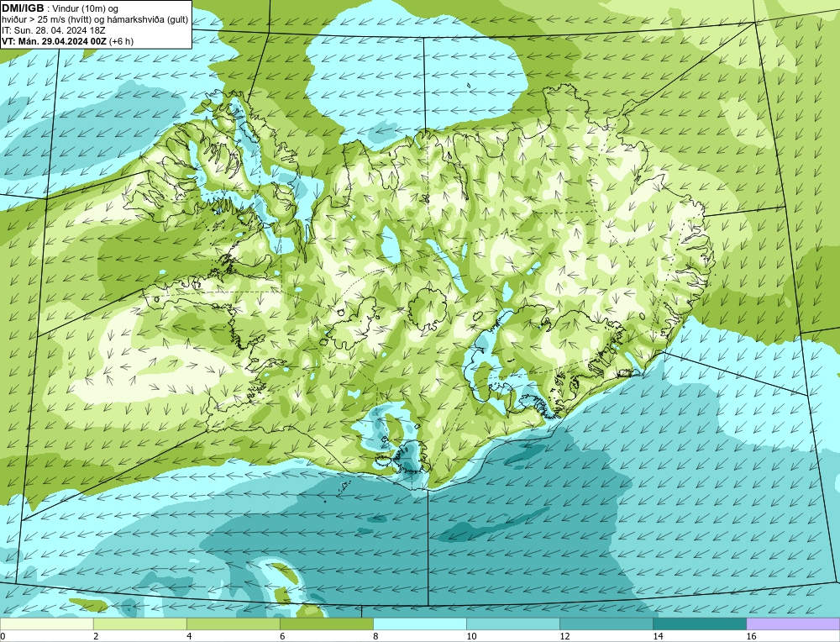Click the 'Vindur (10m) og' text in the header
This screenshot has width=840, height=642.
pos(86,9)
